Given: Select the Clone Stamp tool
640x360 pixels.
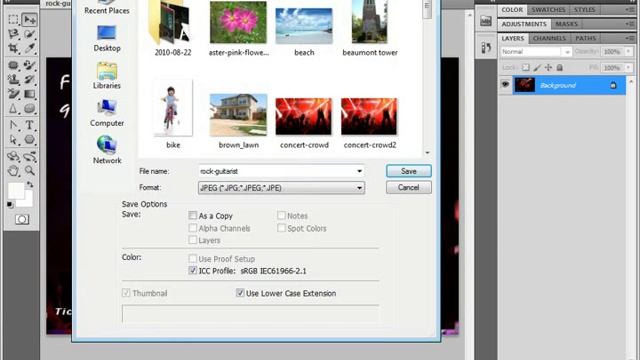Looking at the screenshot, I should tap(13, 79).
